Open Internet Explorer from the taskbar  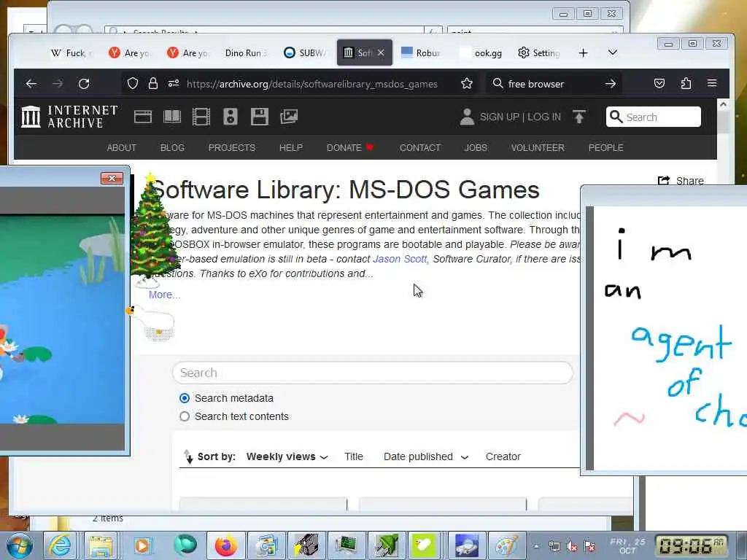60,545
